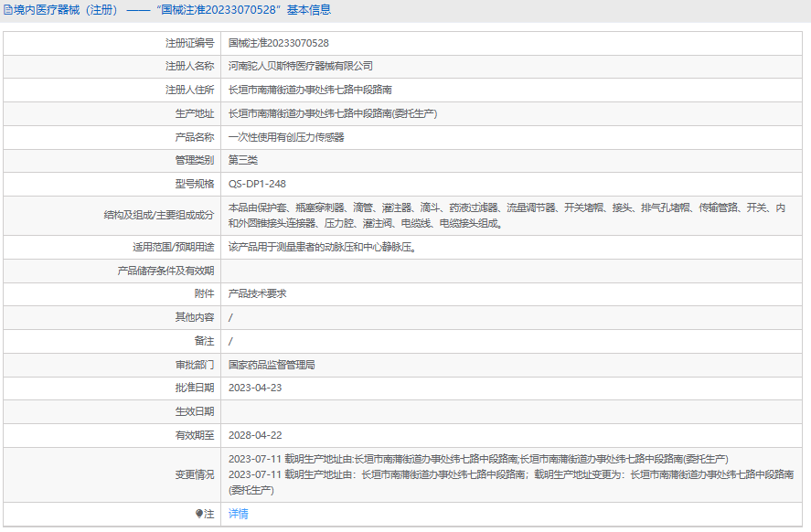Click the 变更情况 row label

point(195,474)
